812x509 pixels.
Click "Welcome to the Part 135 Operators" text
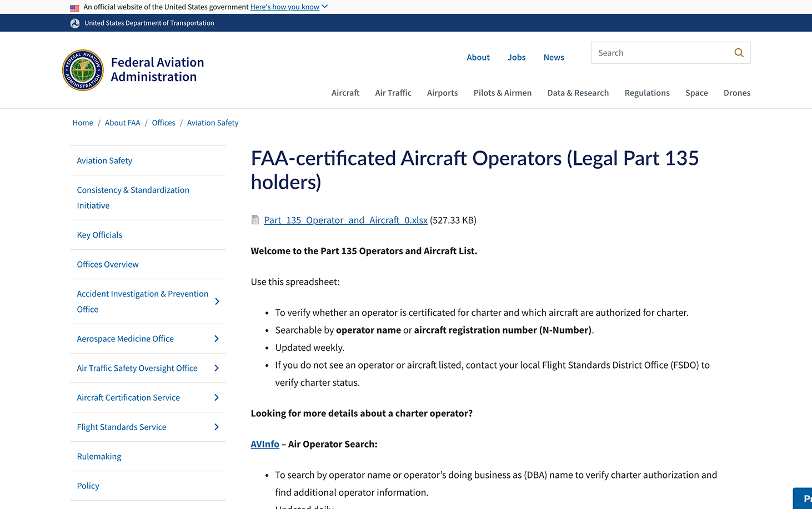(364, 251)
